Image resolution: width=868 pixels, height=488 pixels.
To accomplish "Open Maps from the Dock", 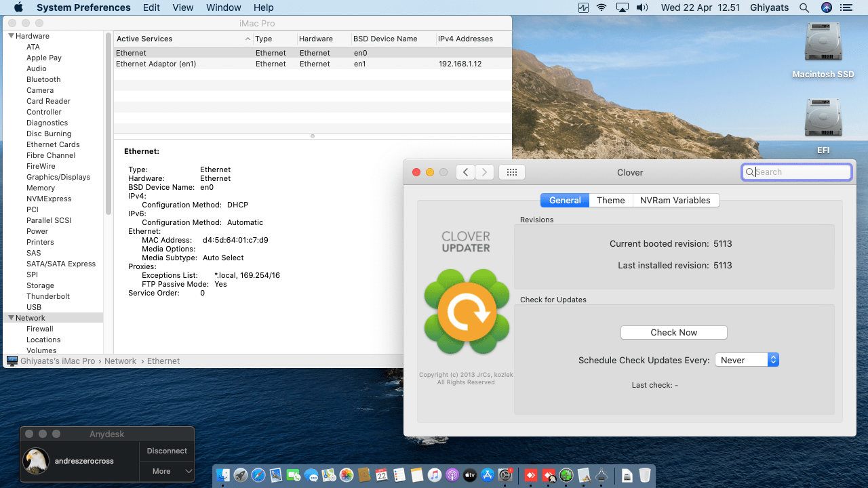I will coord(329,476).
